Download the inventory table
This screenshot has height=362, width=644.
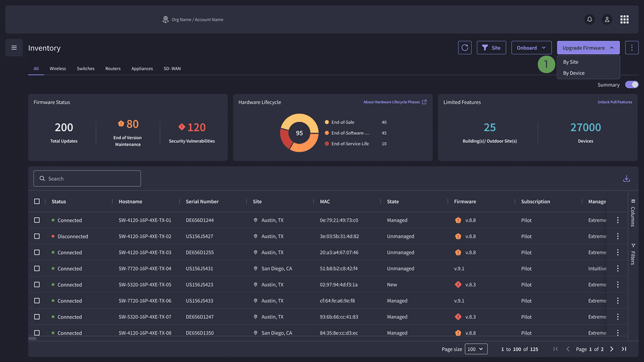click(x=627, y=178)
